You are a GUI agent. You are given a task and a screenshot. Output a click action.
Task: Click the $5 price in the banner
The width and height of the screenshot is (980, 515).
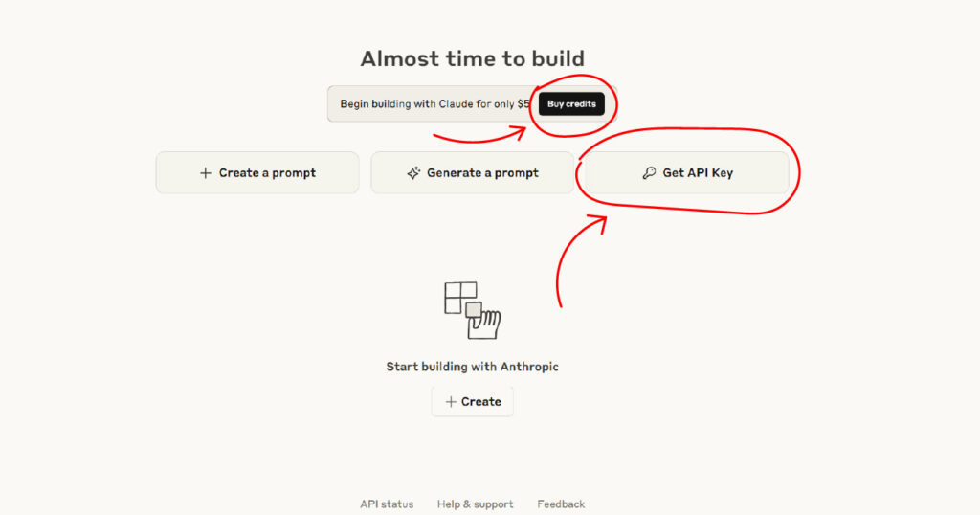[x=523, y=103]
